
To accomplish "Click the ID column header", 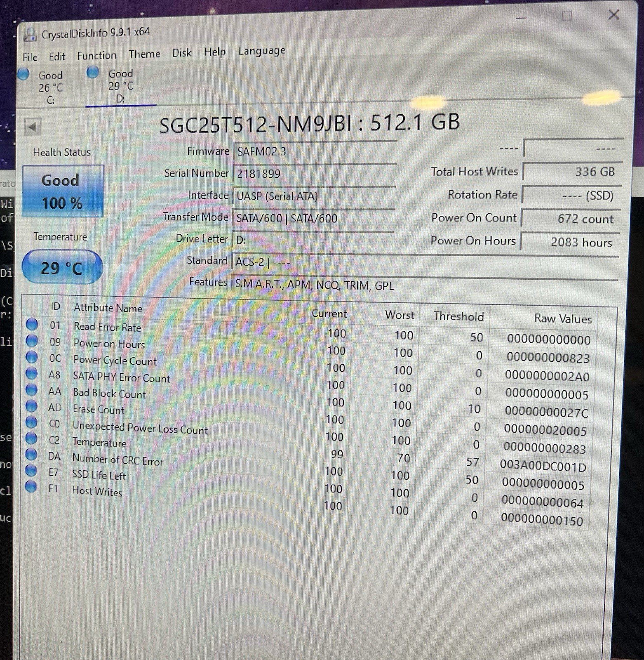I will [55, 306].
